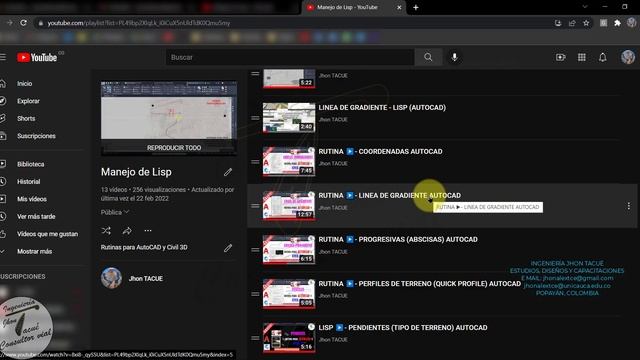This screenshot has height=360, width=640.
Task: Click thumbnail of 6:15 progresivas video
Action: click(289, 249)
